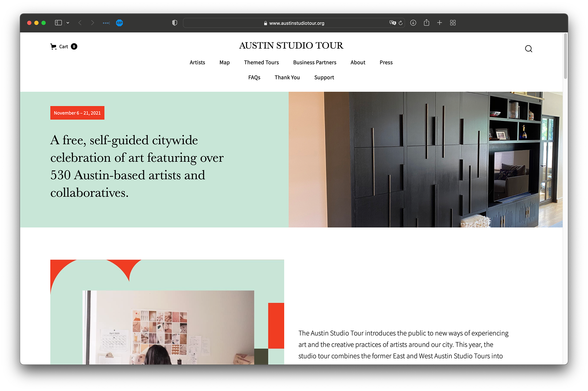Open the shopping Cart icon
Image resolution: width=588 pixels, height=391 pixels.
(54, 47)
